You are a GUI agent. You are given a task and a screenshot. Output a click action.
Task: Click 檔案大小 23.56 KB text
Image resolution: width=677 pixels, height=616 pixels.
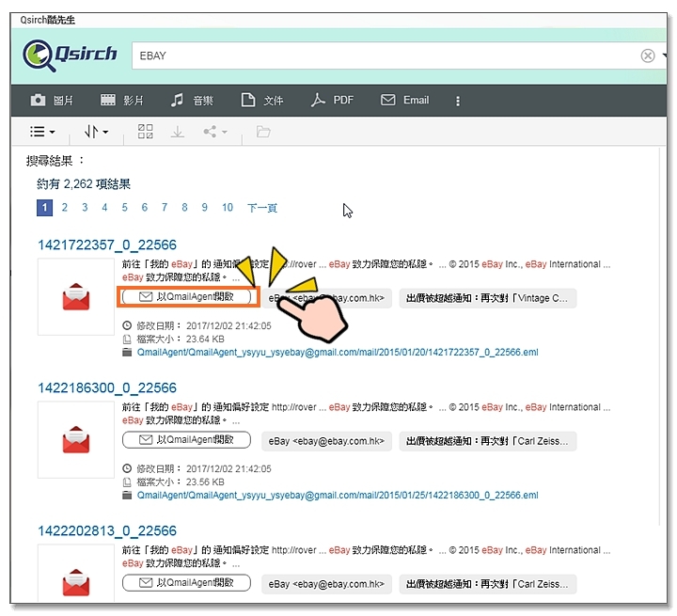[x=181, y=482]
